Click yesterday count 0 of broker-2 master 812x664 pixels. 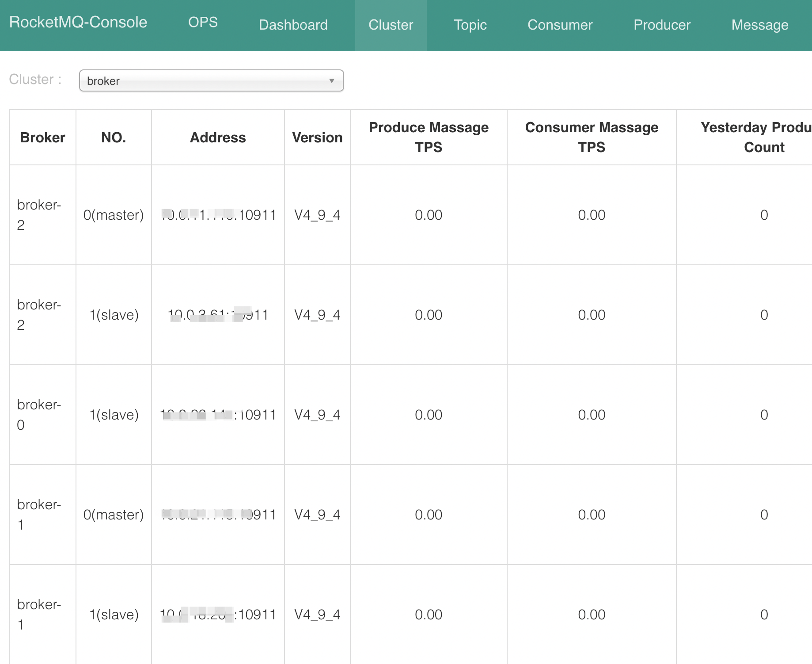coord(764,215)
